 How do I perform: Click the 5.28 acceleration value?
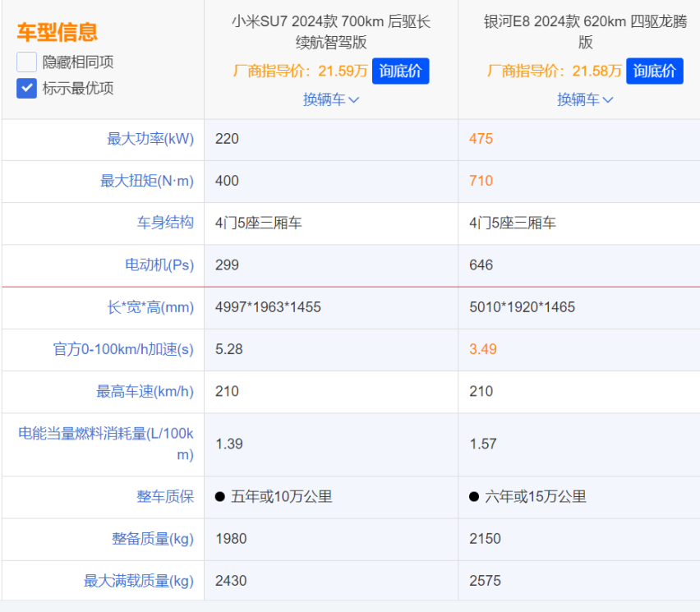coord(228,349)
